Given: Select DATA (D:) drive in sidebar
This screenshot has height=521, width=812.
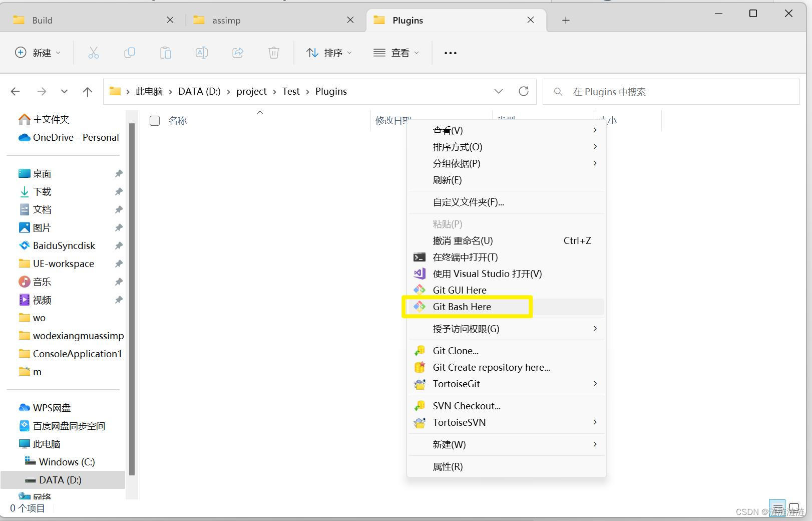Looking at the screenshot, I should click(63, 480).
